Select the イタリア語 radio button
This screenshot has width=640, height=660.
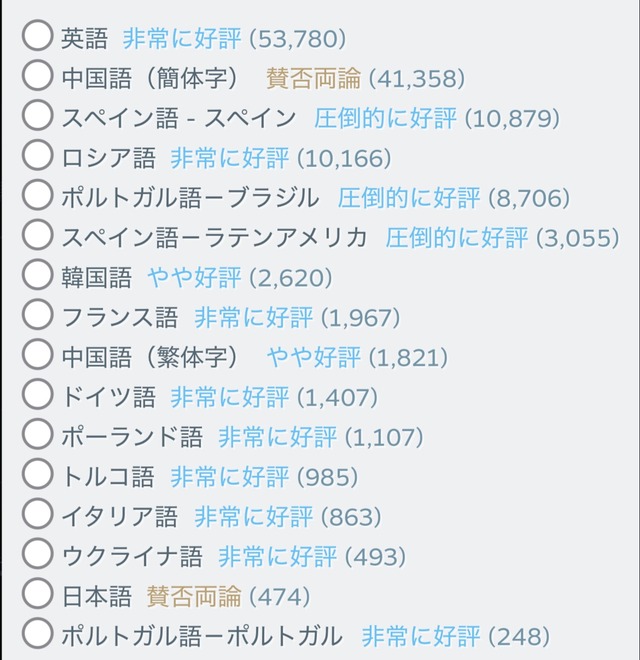[37, 517]
